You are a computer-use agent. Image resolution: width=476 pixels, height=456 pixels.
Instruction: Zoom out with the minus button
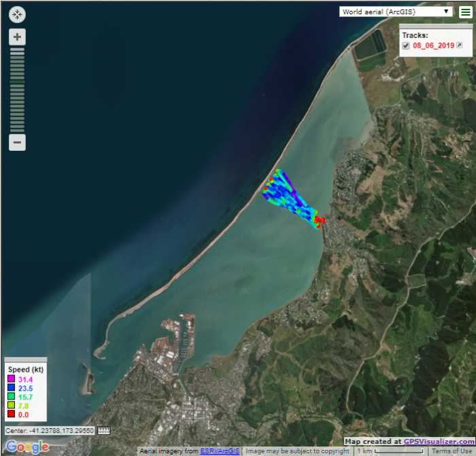point(17,143)
